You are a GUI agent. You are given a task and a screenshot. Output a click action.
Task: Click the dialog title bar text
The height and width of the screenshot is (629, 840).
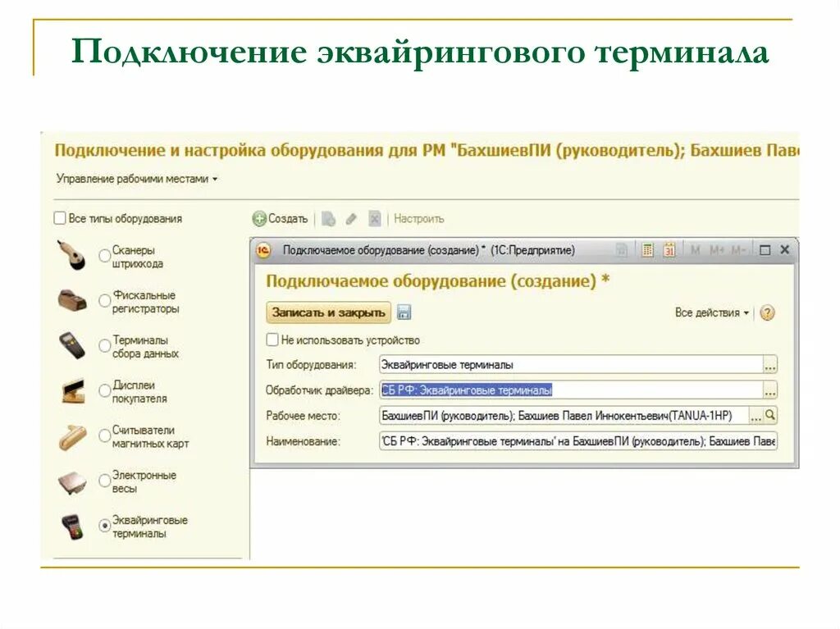pos(428,250)
